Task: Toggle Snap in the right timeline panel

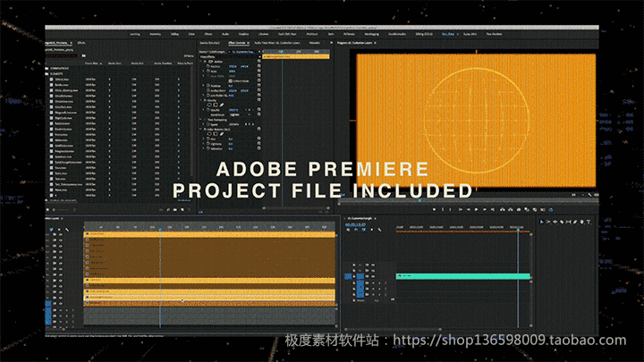Action: [356, 230]
